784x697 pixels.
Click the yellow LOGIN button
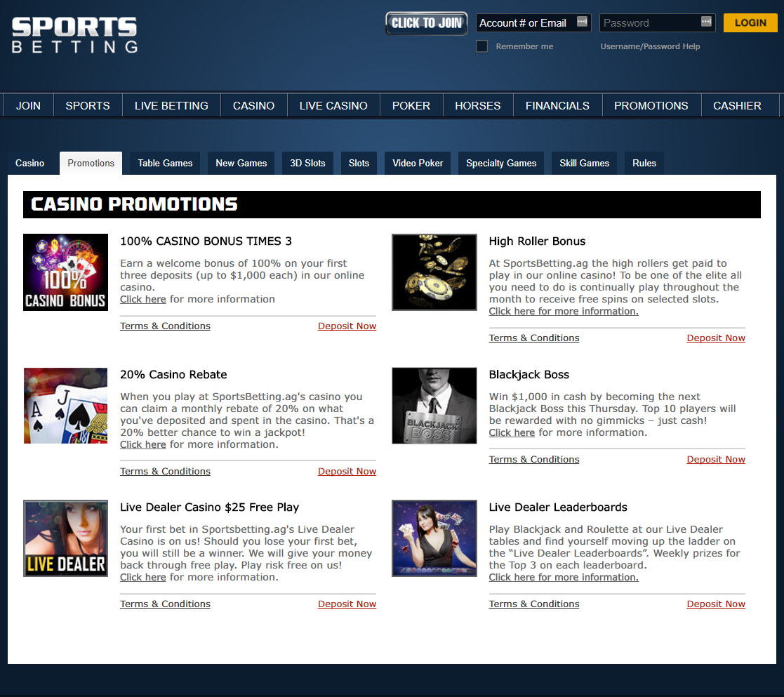750,23
